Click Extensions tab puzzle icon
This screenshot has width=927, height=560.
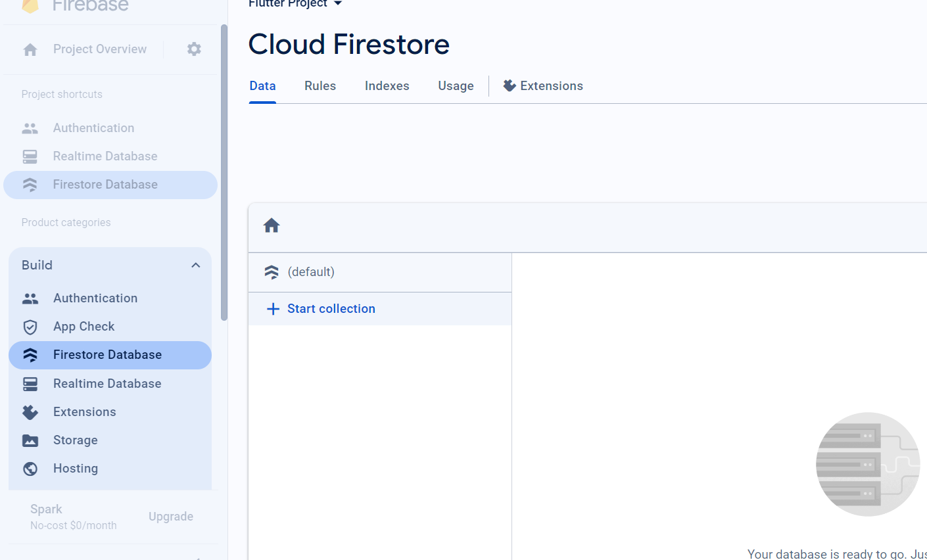coord(510,85)
